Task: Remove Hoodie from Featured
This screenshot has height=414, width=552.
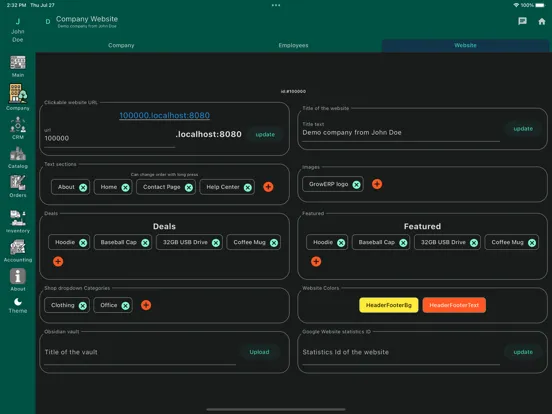Action: [x=341, y=243]
